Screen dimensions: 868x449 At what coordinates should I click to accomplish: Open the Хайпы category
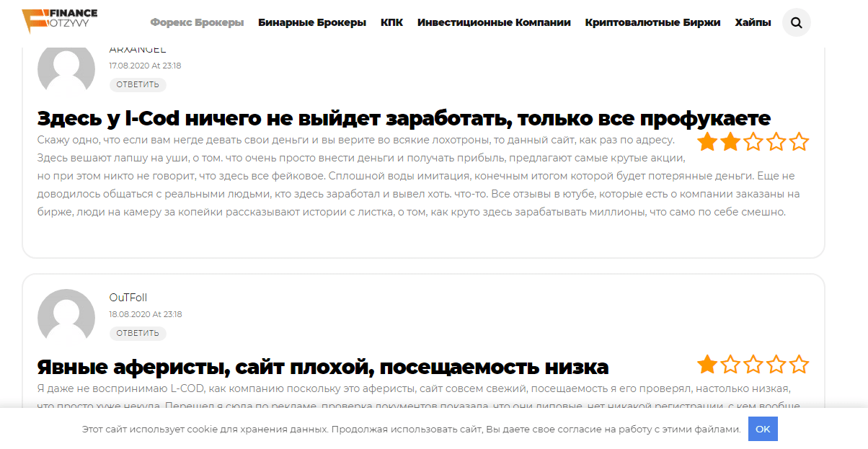[x=753, y=22]
